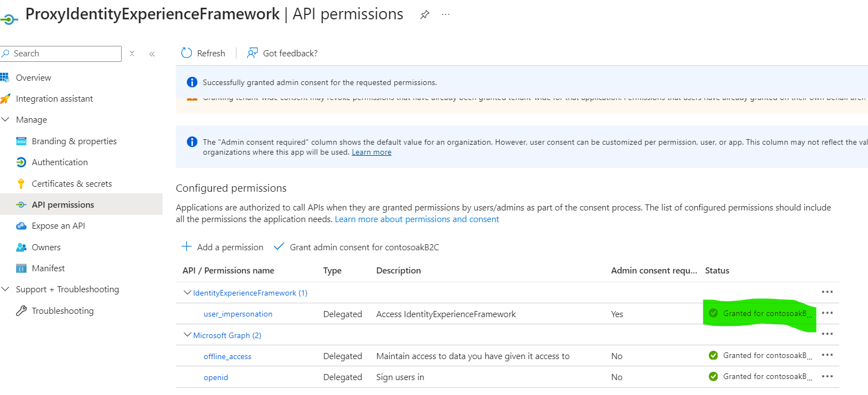
Task: Collapse the Manage section in sidebar
Action: [x=6, y=119]
